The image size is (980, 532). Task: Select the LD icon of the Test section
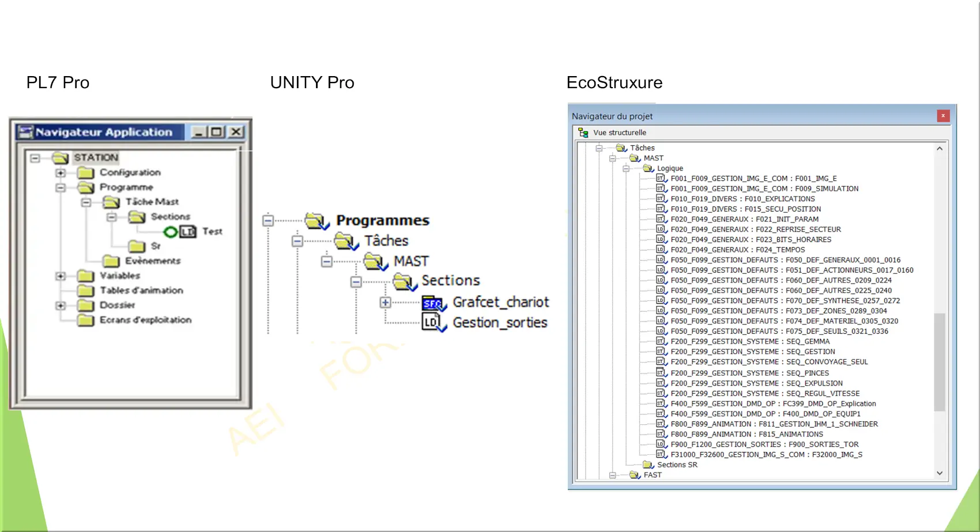(188, 232)
